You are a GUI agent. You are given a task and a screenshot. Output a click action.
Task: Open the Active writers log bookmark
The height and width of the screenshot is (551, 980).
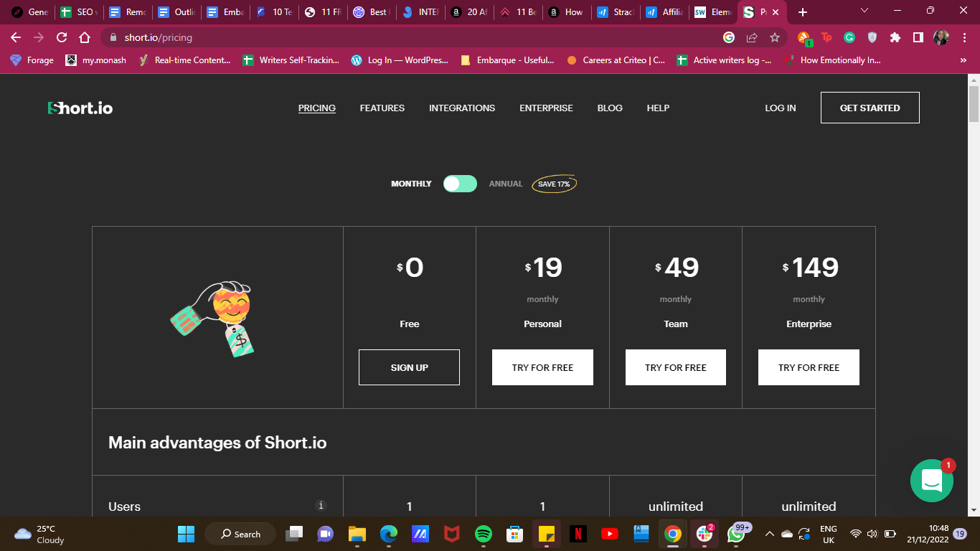(x=725, y=60)
